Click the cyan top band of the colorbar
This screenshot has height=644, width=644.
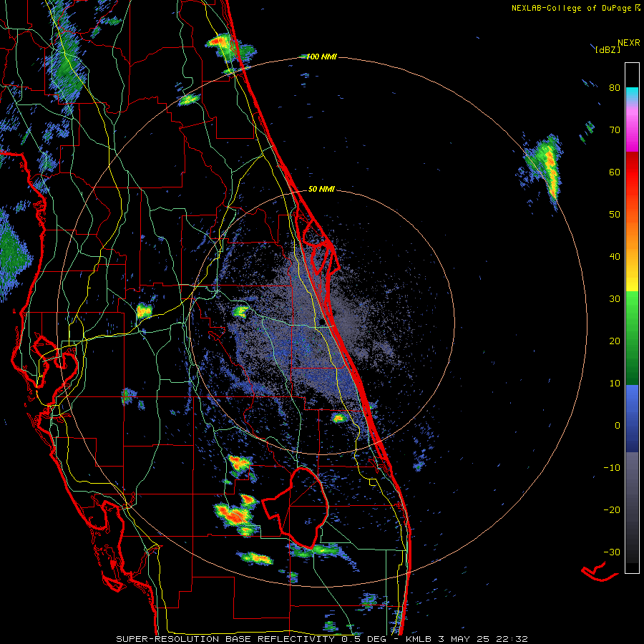[632, 94]
